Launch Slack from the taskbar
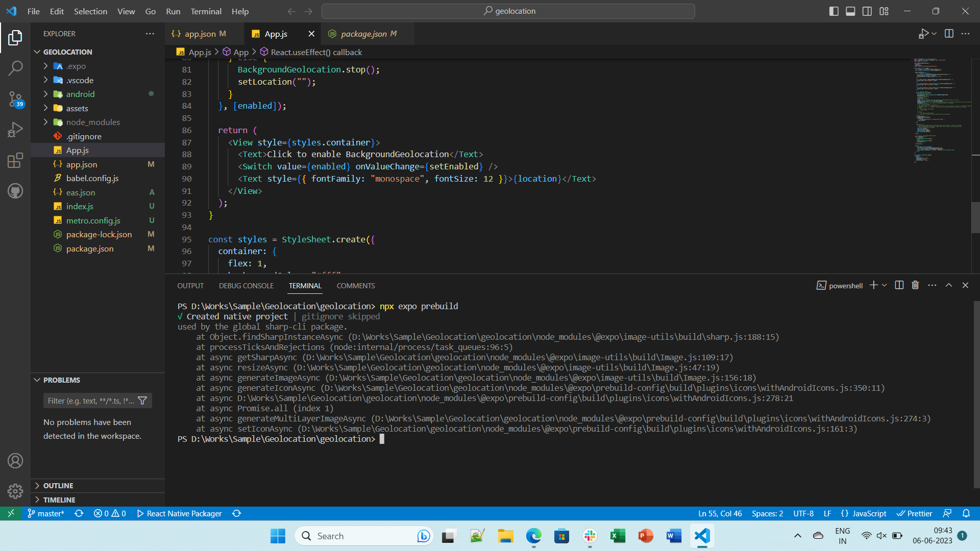This screenshot has height=551, width=980. click(x=590, y=536)
